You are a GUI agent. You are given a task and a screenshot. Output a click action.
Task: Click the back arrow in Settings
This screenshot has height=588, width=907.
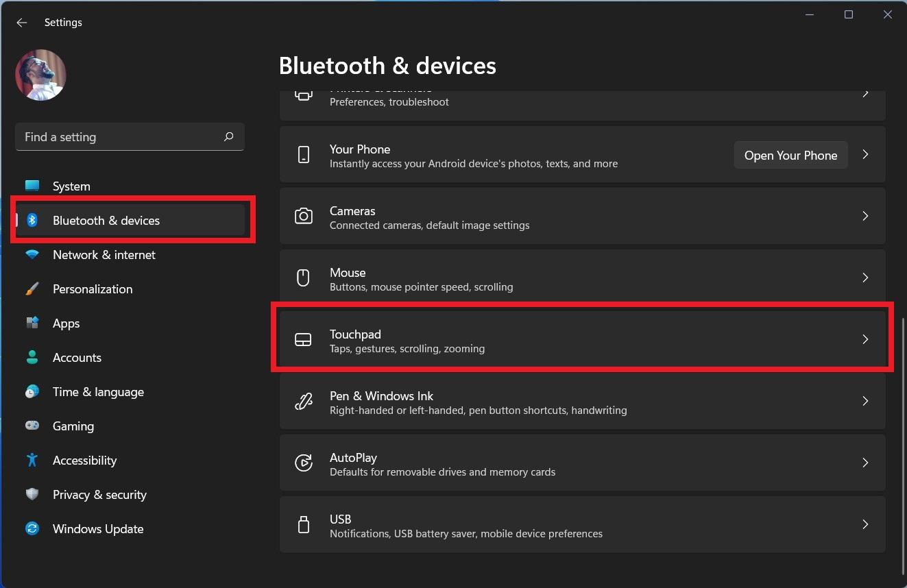pyautogui.click(x=22, y=23)
